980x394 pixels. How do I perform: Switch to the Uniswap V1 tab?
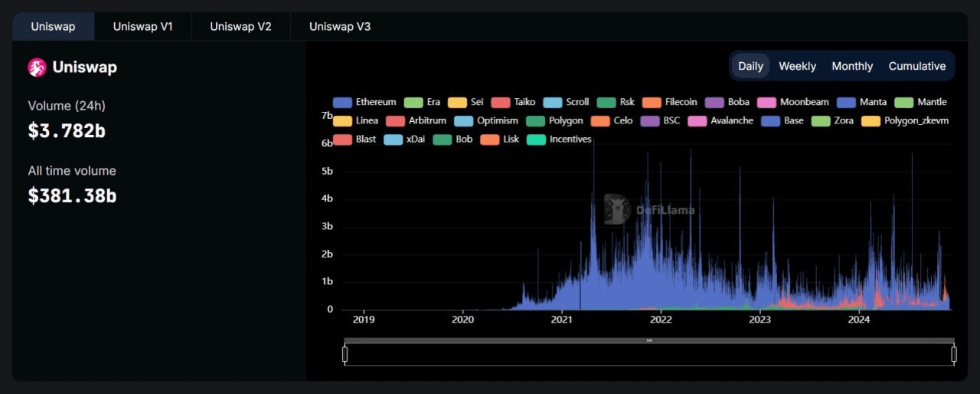tap(143, 26)
